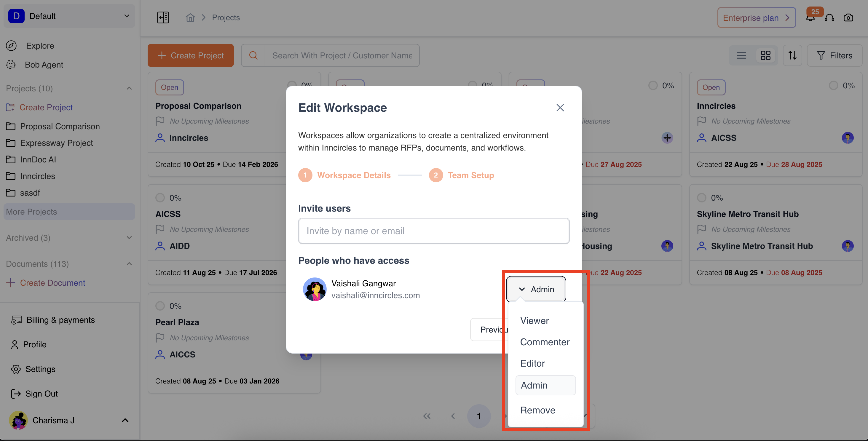Toggle Skyline Metro Transit Hub progress circle
868x441 pixels.
tap(701, 198)
